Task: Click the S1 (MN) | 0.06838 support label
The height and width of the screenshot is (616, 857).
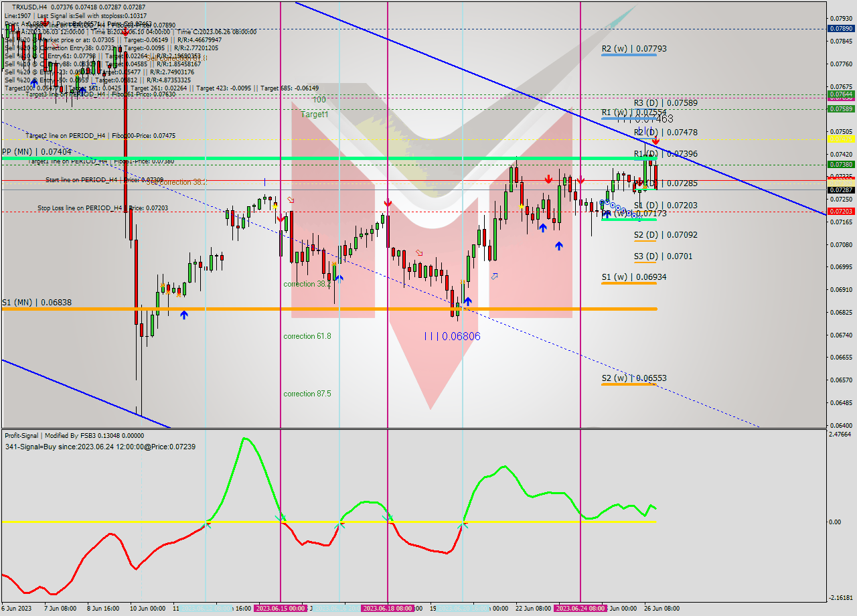Action: (x=36, y=303)
